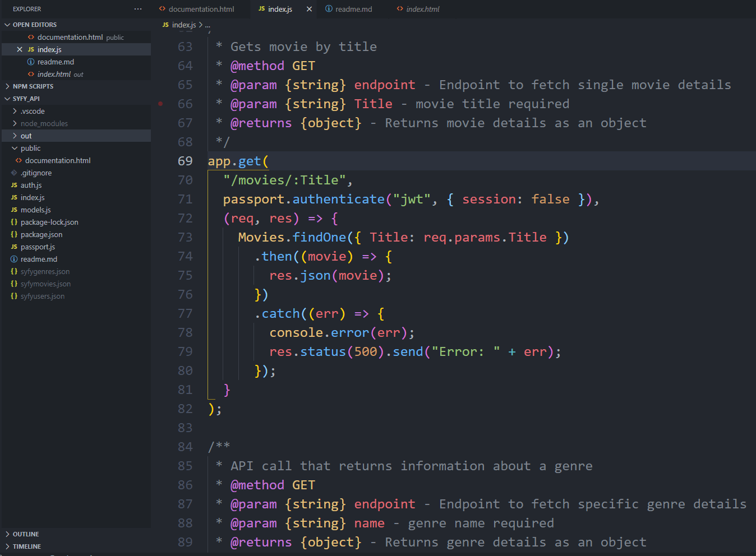
Task: Click the JS icon beside passport.js
Action: (14, 247)
